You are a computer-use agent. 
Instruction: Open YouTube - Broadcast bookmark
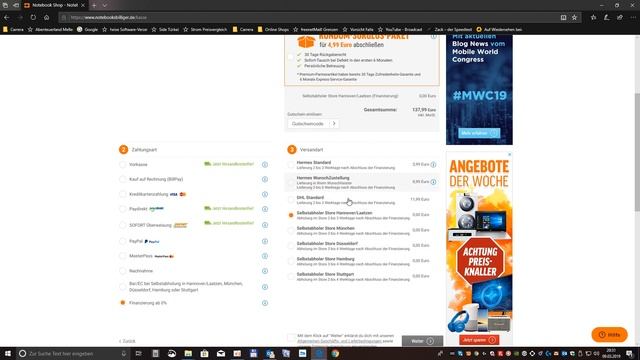(400, 29)
